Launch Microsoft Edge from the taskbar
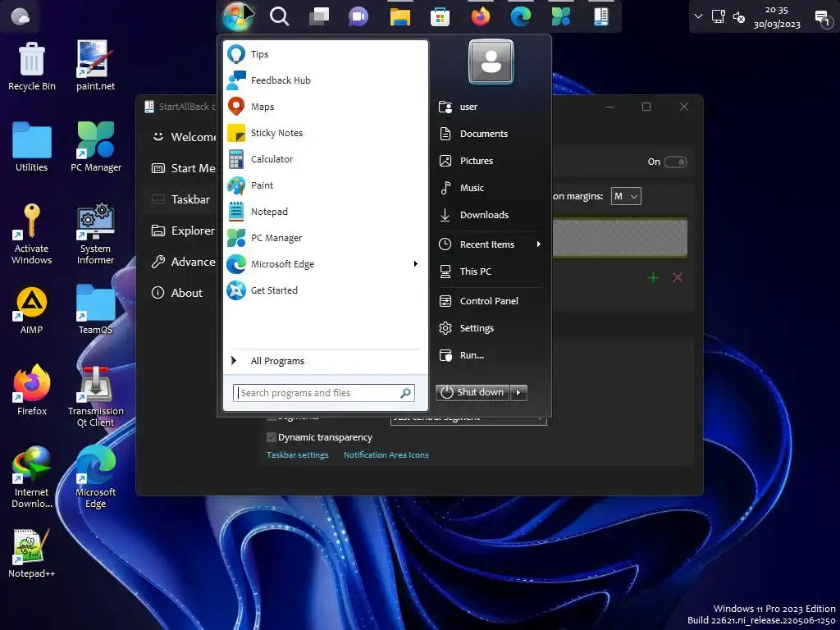The width and height of the screenshot is (840, 630). click(521, 16)
